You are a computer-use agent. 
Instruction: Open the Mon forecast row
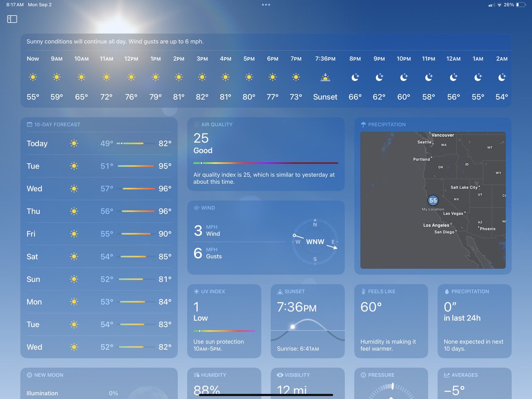pos(99,302)
